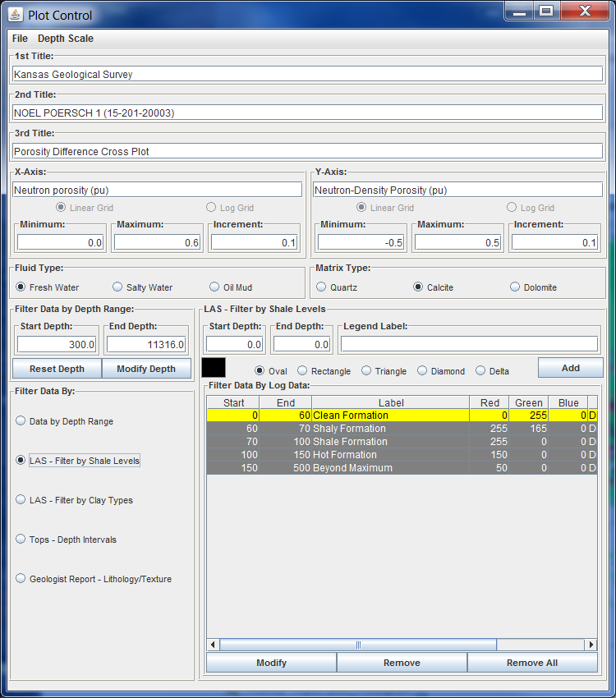Screen dimensions: 616x698
Task: Select the Hot Formation row
Action: click(402, 454)
